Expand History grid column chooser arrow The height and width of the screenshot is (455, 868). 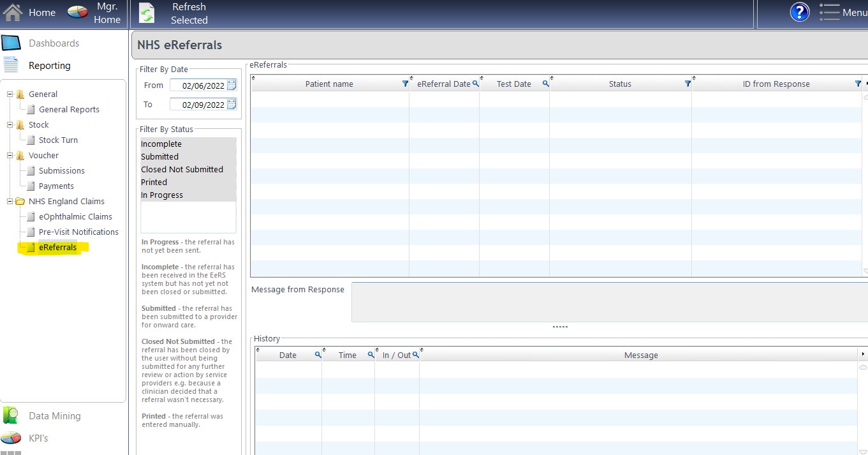tap(863, 354)
